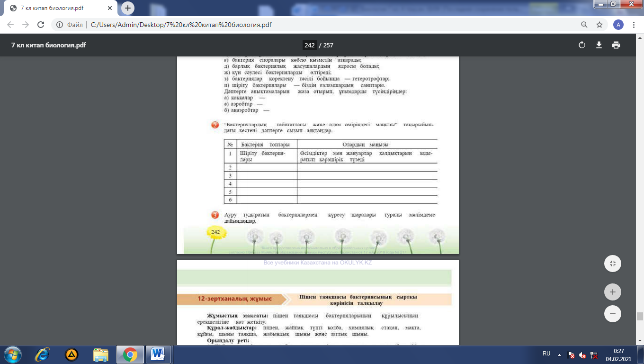Click the PDF viewer vertical scrollbar thumb
This screenshot has height=364, width=644.
(x=640, y=317)
